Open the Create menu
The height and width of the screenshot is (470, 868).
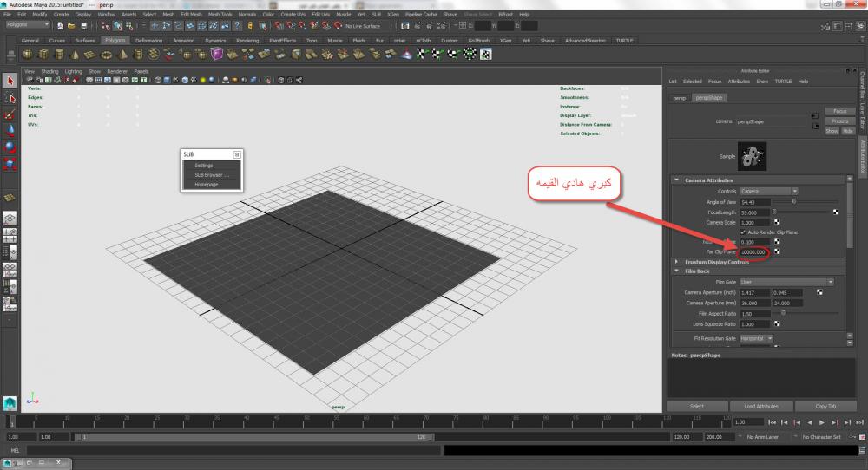point(61,15)
